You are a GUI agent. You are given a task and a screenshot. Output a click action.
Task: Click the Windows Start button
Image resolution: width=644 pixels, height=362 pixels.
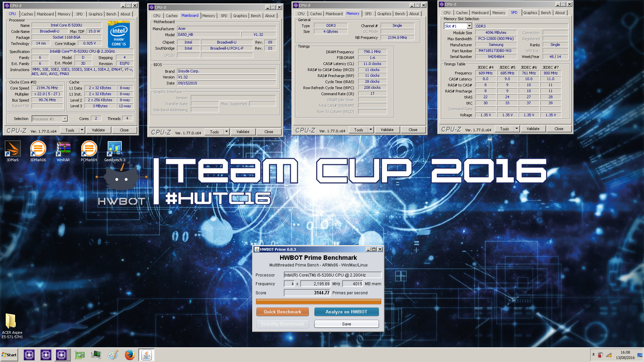pos(9,355)
